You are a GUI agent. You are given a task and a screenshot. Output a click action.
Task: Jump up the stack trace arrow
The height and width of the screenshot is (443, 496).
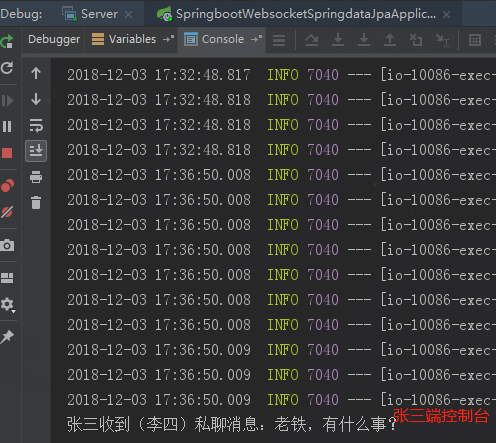tap(36, 73)
